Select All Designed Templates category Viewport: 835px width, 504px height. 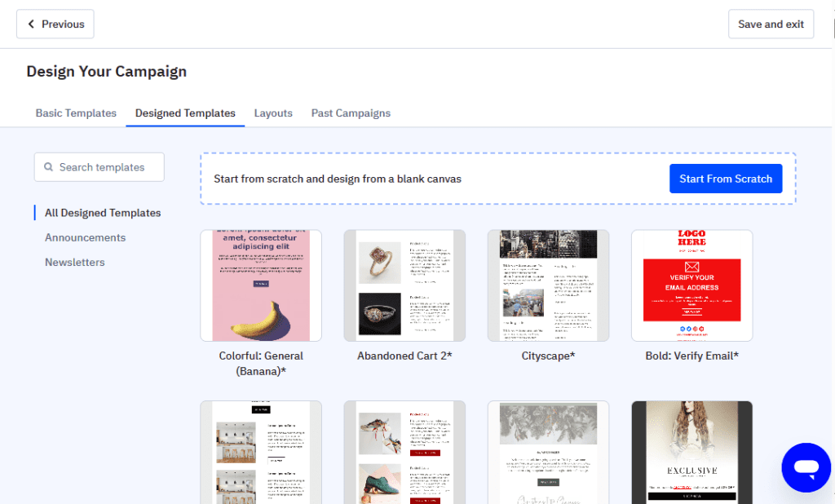(x=103, y=213)
